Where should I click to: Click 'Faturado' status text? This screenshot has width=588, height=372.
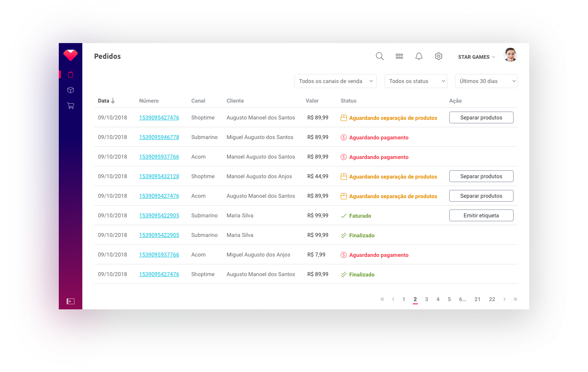click(360, 216)
